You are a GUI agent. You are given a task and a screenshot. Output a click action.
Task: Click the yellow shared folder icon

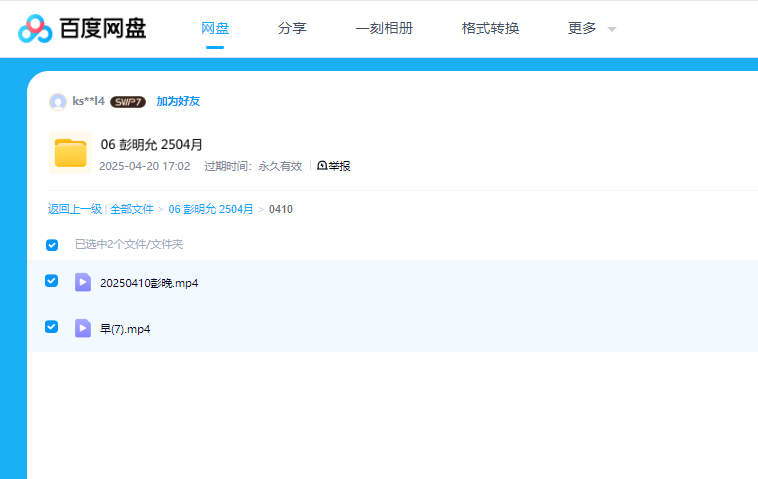(70, 153)
